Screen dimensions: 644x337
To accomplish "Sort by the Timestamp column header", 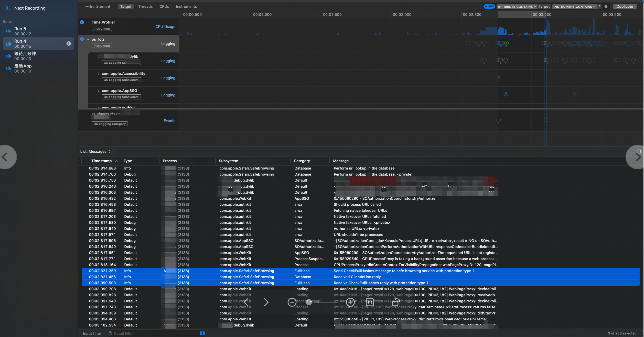I will click(101, 161).
